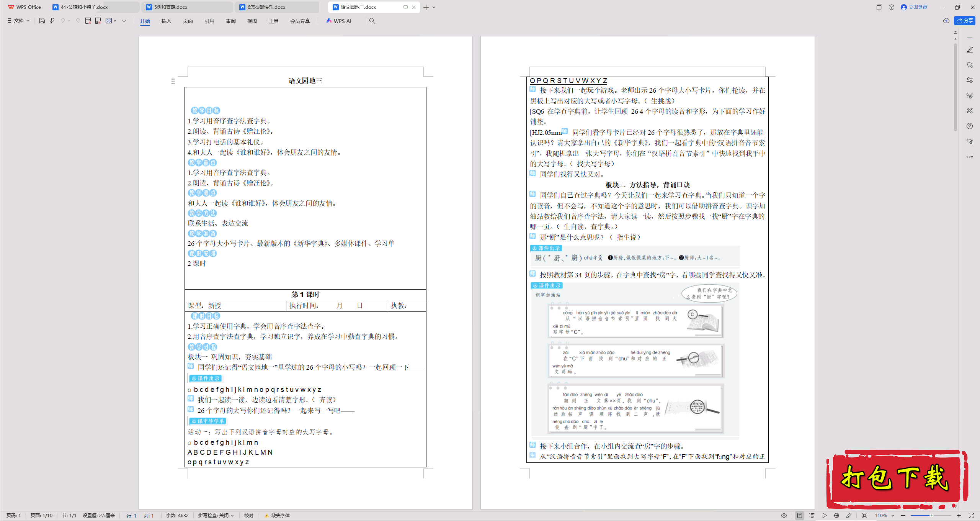Click the selection arrow icon in right sidebar

tap(970, 65)
